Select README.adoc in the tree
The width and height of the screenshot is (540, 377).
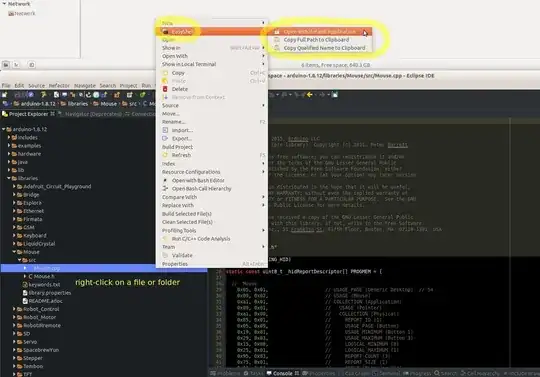(43, 301)
